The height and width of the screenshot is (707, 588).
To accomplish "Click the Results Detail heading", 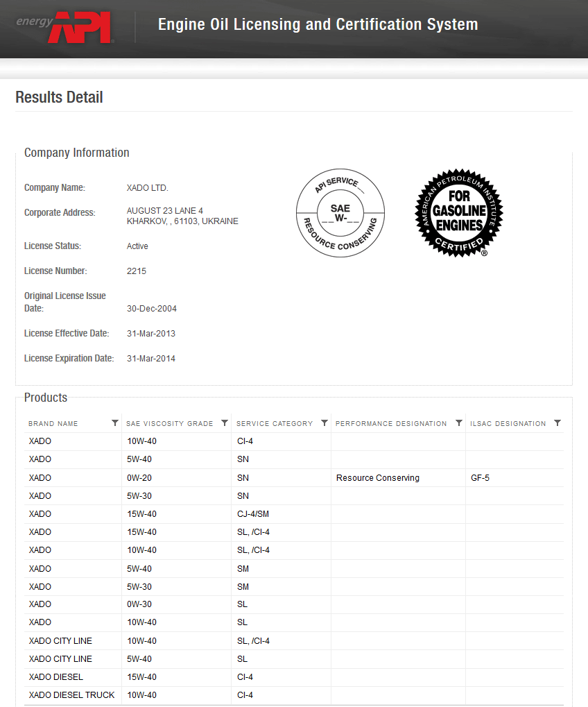I will tap(59, 97).
